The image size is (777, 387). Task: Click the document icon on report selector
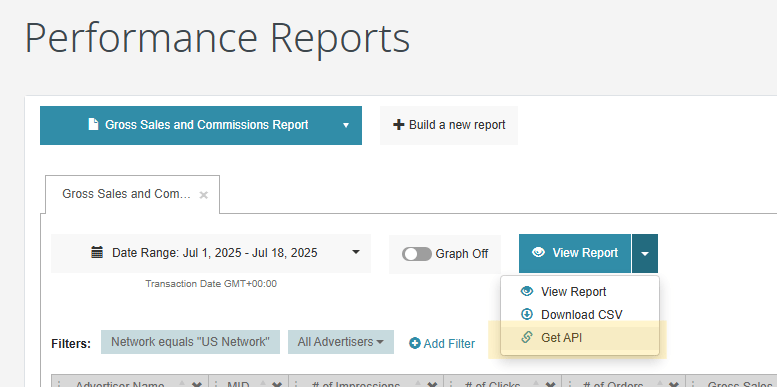coord(93,124)
